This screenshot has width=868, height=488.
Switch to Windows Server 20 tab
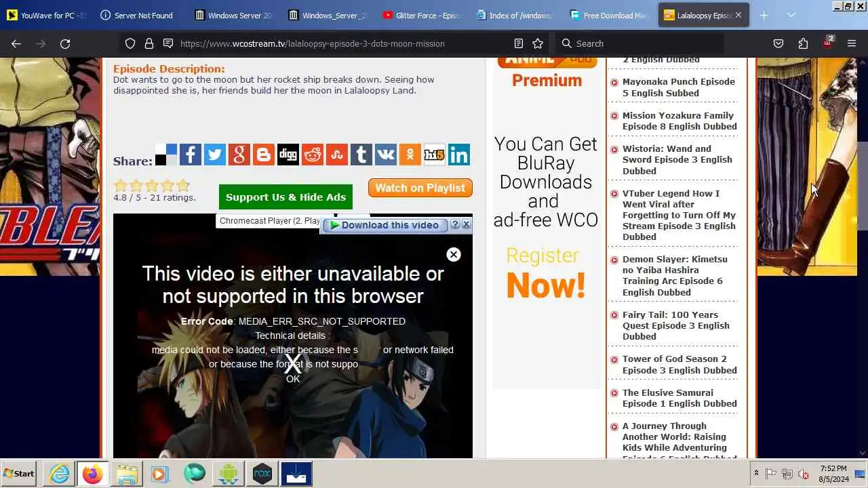[234, 15]
